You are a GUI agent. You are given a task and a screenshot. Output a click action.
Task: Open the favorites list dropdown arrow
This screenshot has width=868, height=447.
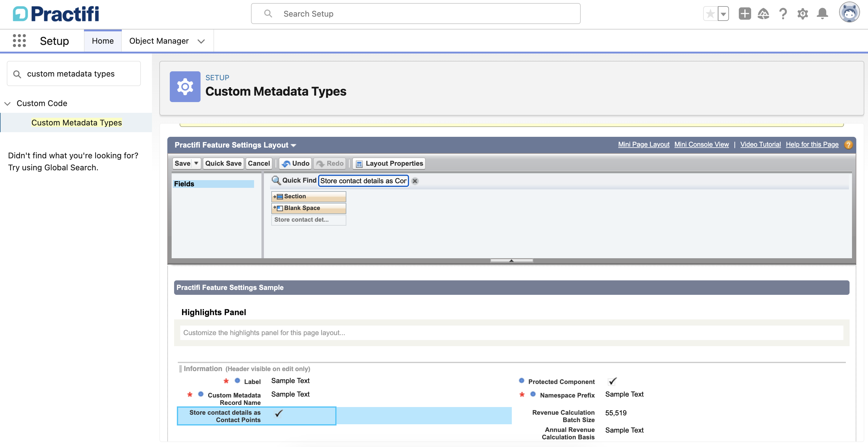(x=723, y=14)
